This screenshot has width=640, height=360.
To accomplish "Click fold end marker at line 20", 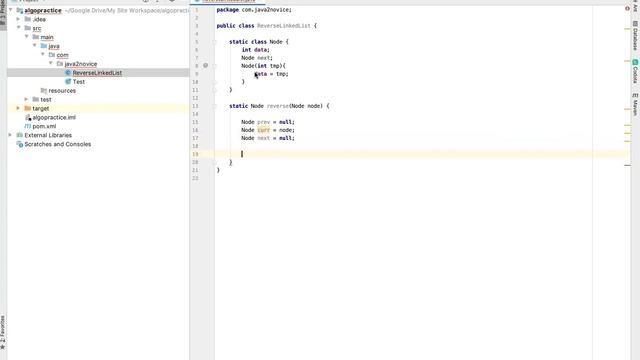I will (214, 162).
